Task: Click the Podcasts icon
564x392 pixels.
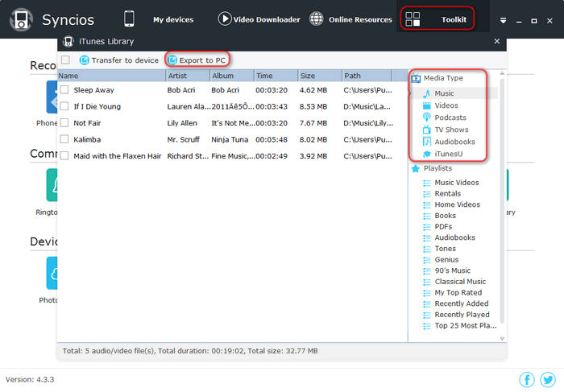Action: 427,118
